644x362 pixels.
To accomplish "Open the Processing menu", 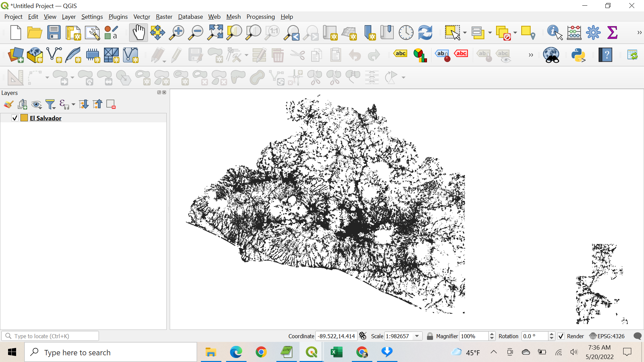I will [261, 16].
